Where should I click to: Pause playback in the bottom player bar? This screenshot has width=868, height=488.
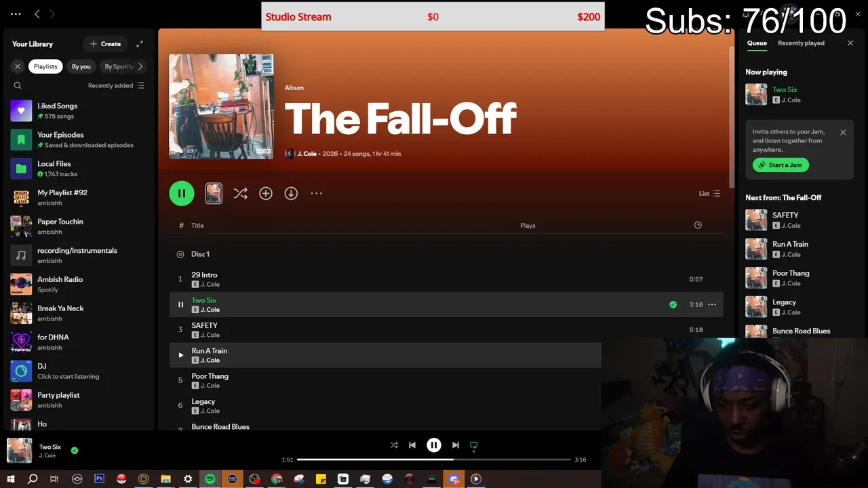[434, 445]
